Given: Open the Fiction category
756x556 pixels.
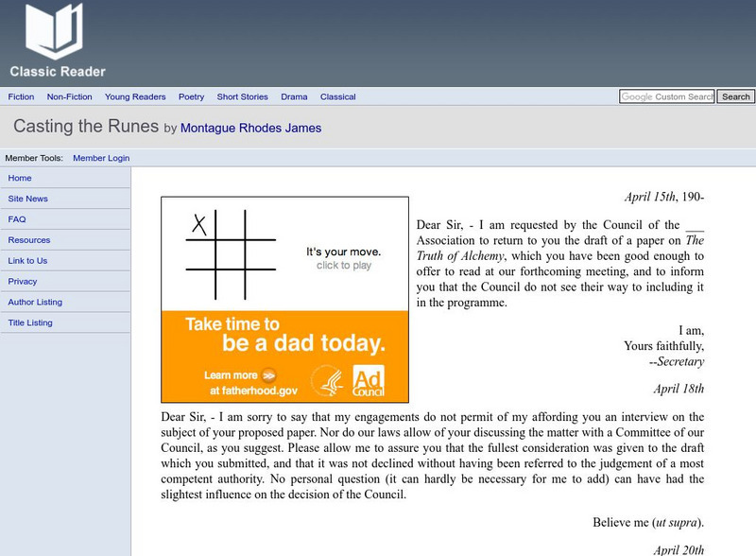Looking at the screenshot, I should point(21,96).
